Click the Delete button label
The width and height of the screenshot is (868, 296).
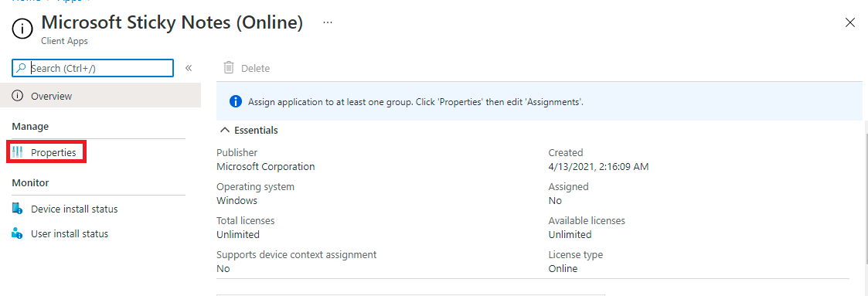[x=255, y=69]
